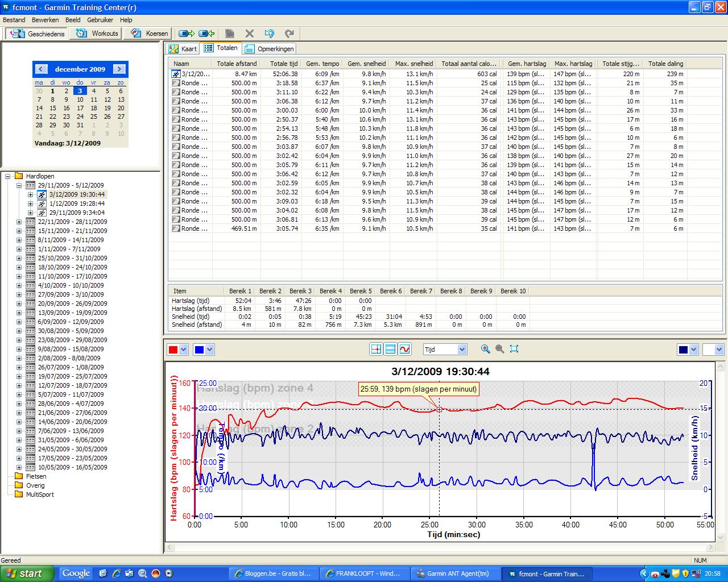Click the Bereik 6 column header
This screenshot has width=728, height=582.
pos(391,291)
